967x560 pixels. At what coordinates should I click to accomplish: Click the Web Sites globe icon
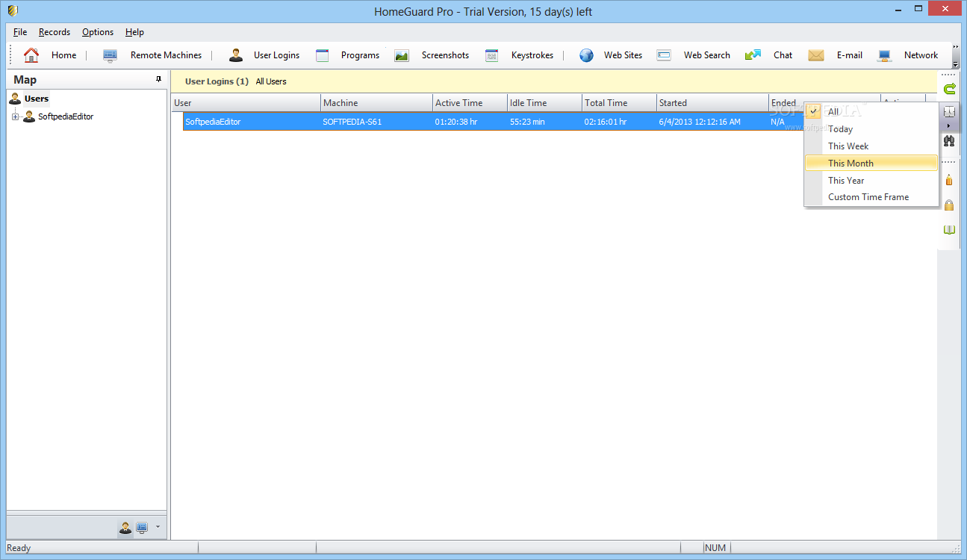tap(587, 55)
